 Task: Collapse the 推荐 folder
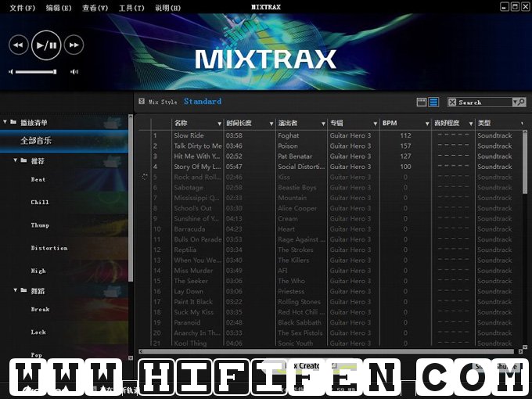(x=16, y=160)
